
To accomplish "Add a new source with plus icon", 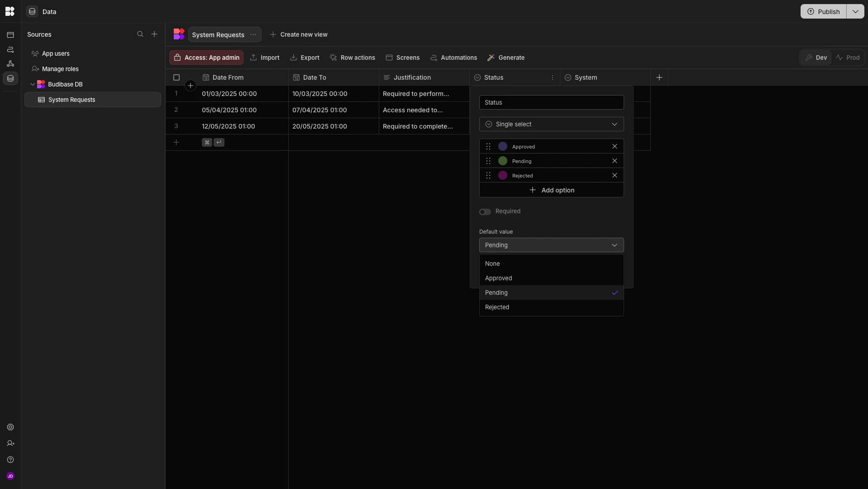I will (x=154, y=34).
